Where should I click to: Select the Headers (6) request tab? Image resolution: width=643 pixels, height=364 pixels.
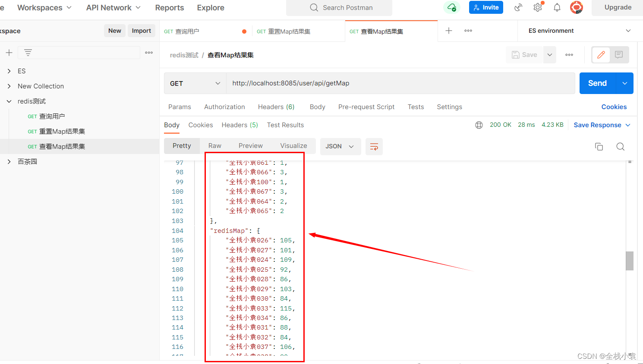point(276,107)
